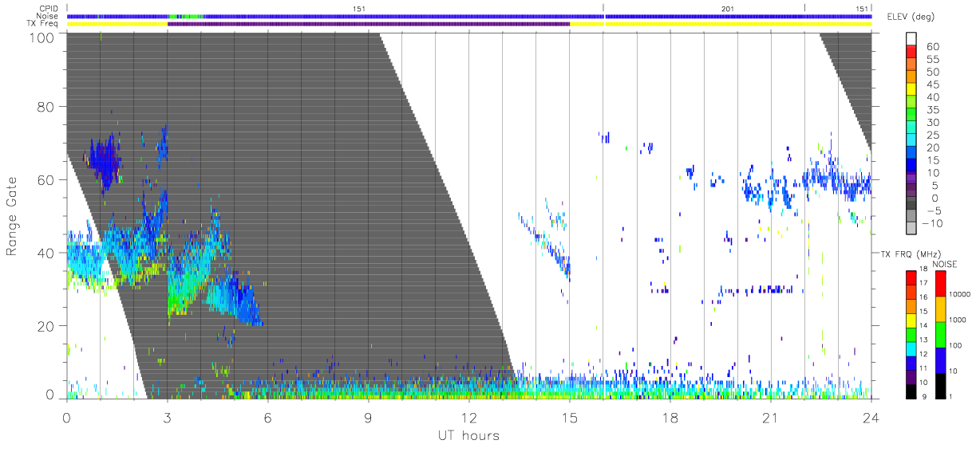This screenshot has width=980, height=452.
Task: Click the '1000' label on NOISE legend
Action: [959, 319]
